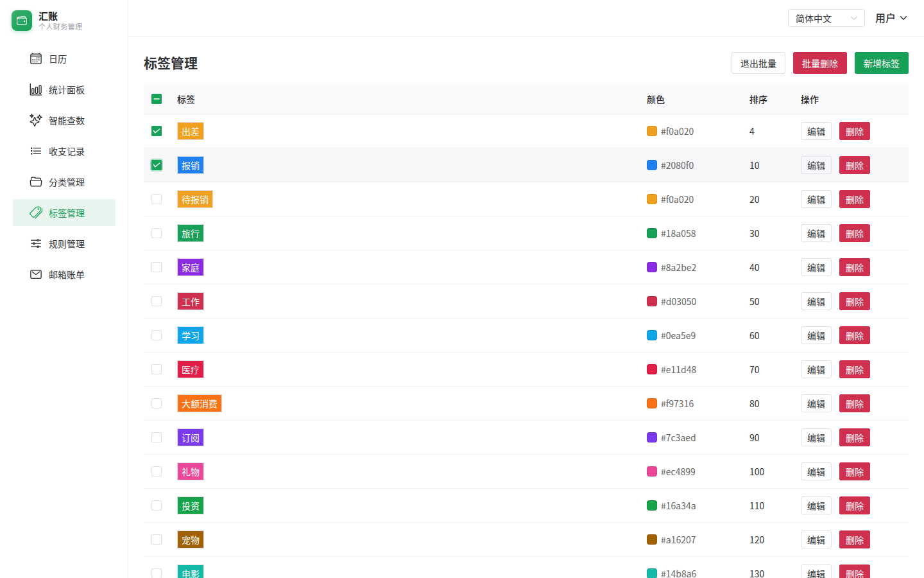Delete the 学习 tag row
This screenshot has width=924, height=578.
pos(855,335)
